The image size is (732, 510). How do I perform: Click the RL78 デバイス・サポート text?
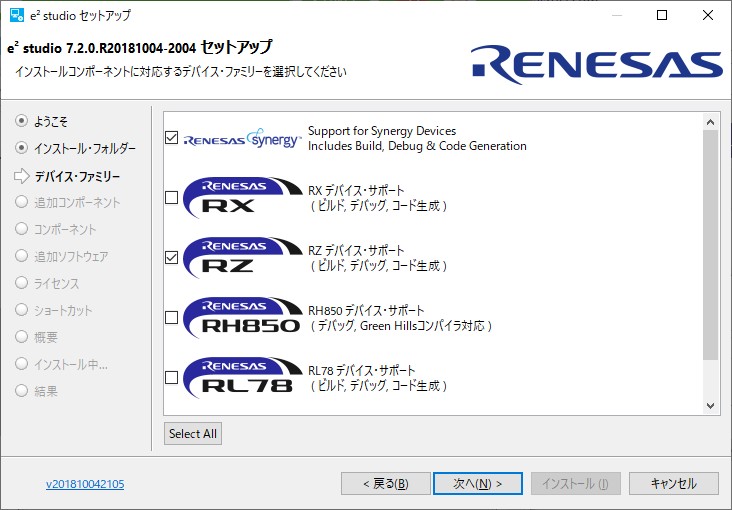click(361, 370)
